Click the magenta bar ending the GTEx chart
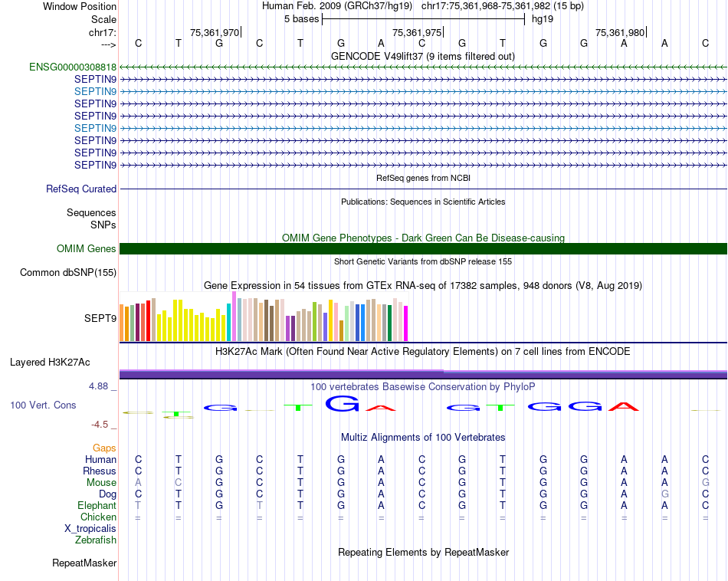 click(406, 323)
